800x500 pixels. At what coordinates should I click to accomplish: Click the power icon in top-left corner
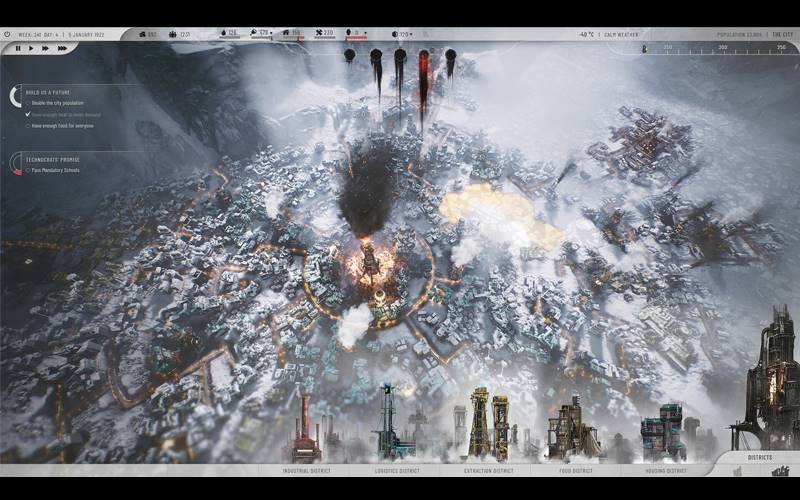click(8, 34)
